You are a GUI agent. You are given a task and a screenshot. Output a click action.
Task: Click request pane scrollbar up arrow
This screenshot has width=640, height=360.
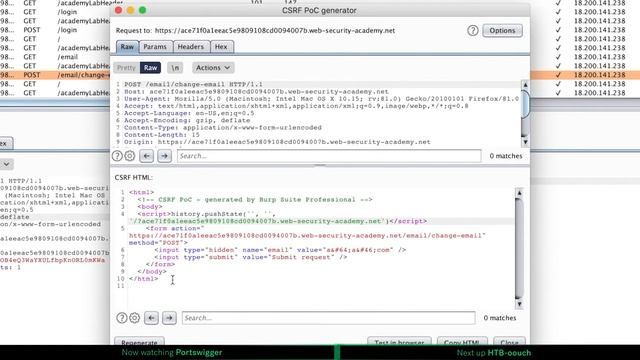pos(525,85)
